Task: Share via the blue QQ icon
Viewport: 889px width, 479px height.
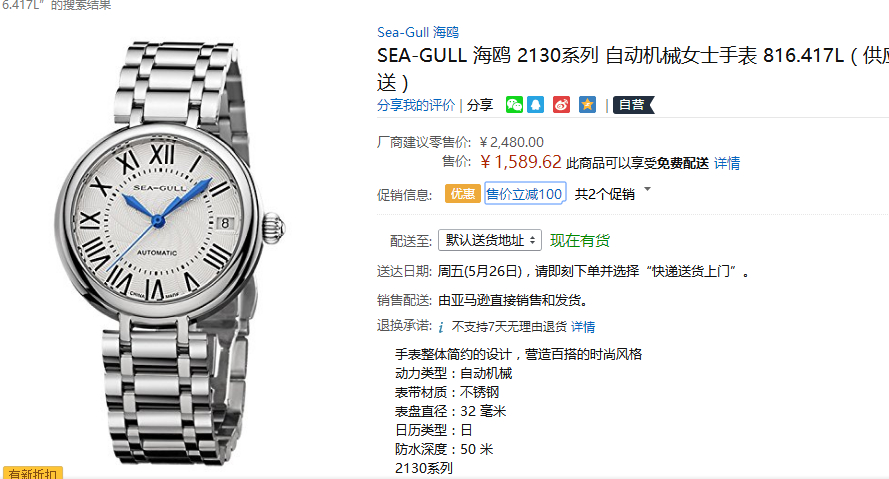Action: [536, 105]
